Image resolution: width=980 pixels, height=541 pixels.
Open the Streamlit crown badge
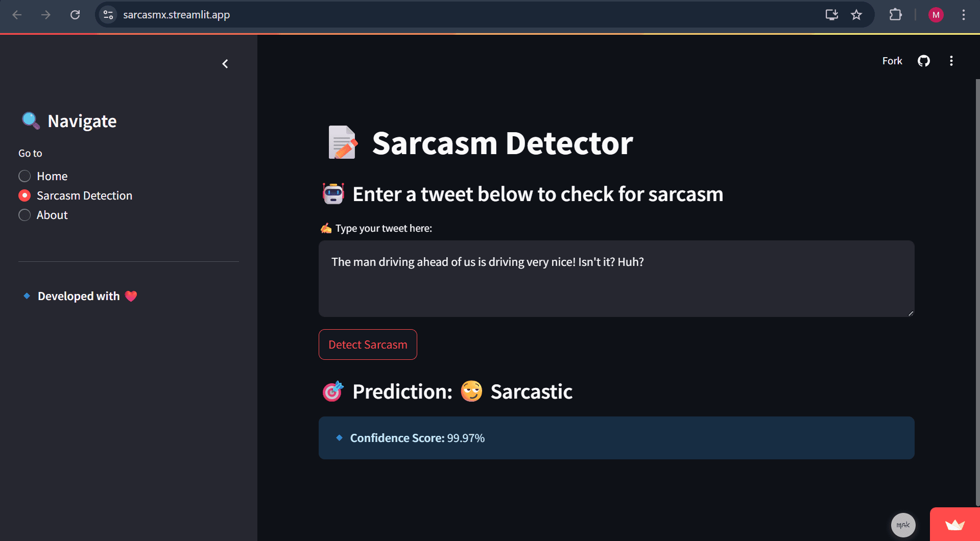point(954,524)
